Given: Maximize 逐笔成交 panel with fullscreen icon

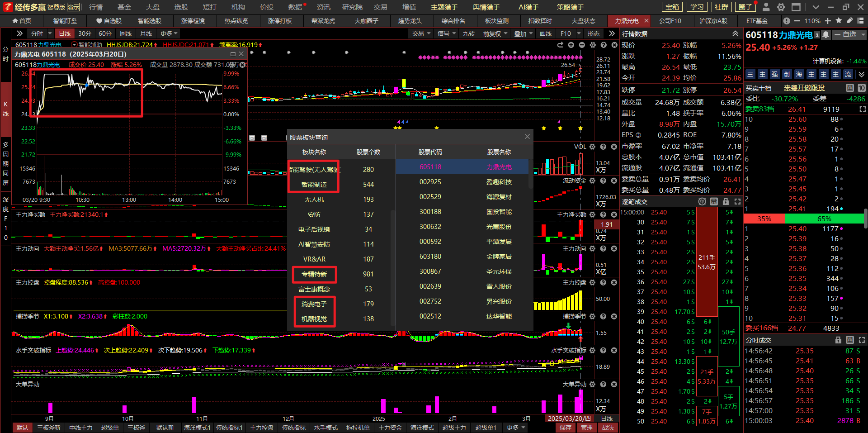Looking at the screenshot, I should [737, 201].
